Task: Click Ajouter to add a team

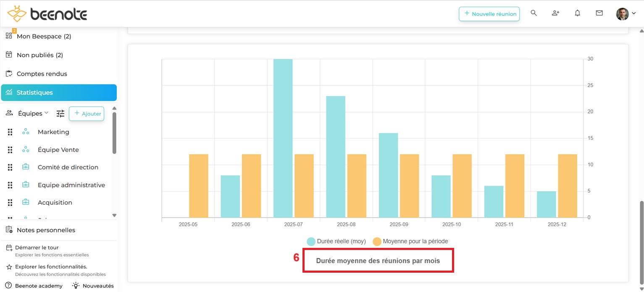Action: click(86, 113)
